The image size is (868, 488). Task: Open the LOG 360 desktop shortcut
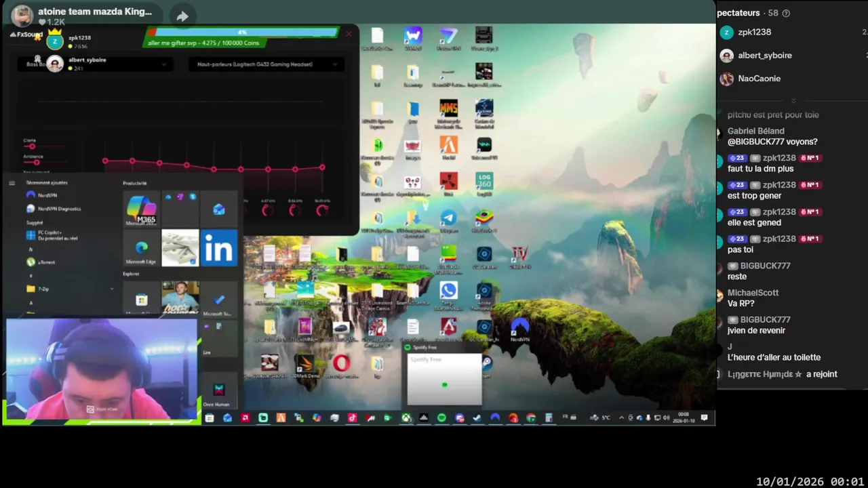[x=484, y=184]
